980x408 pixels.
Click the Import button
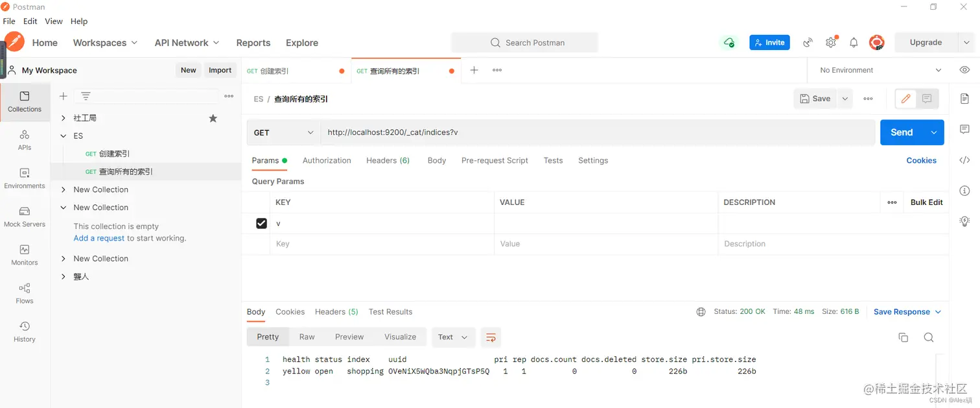pyautogui.click(x=220, y=70)
